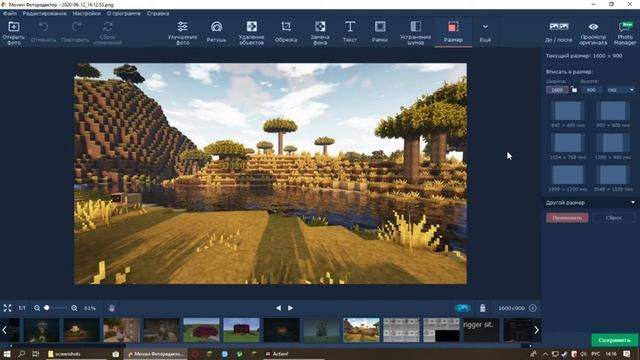
Task: Select the Ретушь retouching tool
Action: click(x=216, y=32)
